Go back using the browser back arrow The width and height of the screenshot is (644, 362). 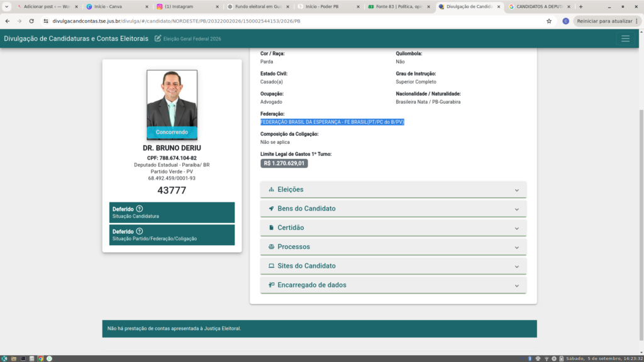[x=8, y=21]
